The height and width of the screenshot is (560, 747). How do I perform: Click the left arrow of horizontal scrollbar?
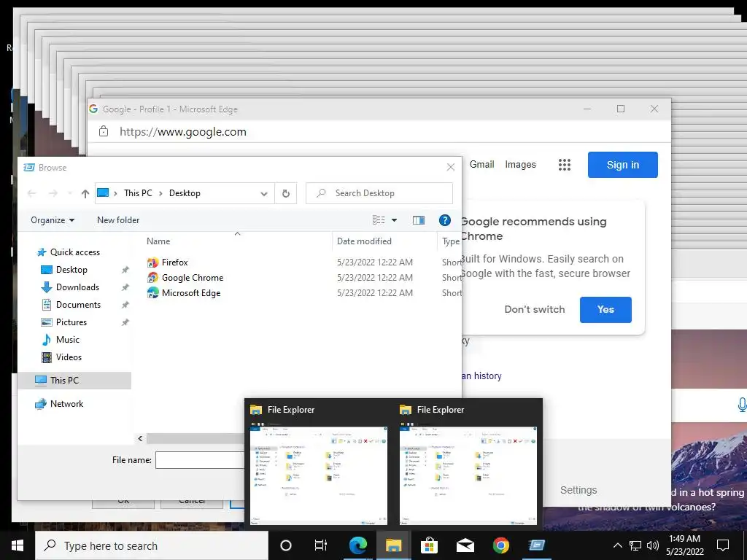140,438
